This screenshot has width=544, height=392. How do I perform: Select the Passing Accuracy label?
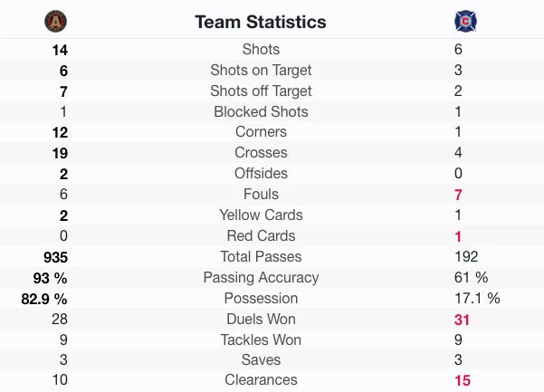(261, 278)
